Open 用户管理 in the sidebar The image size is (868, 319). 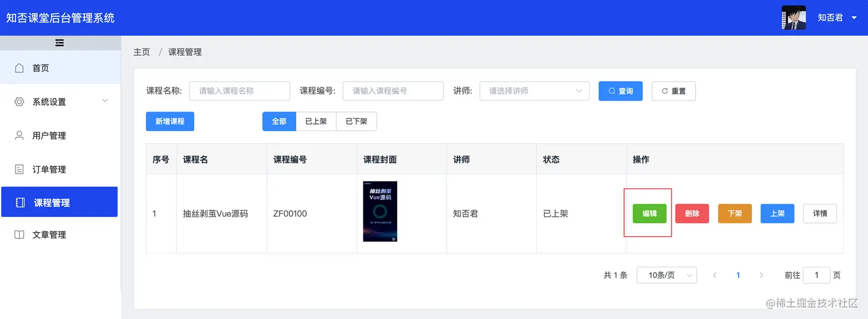click(x=60, y=136)
